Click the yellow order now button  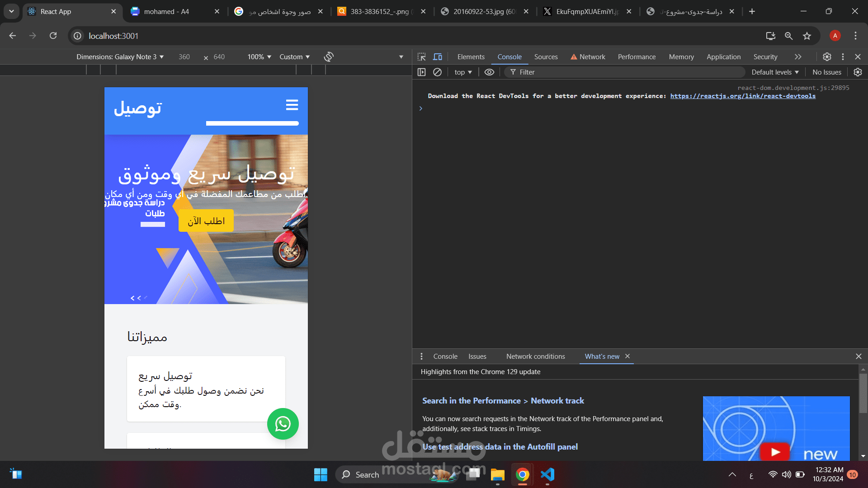(206, 221)
